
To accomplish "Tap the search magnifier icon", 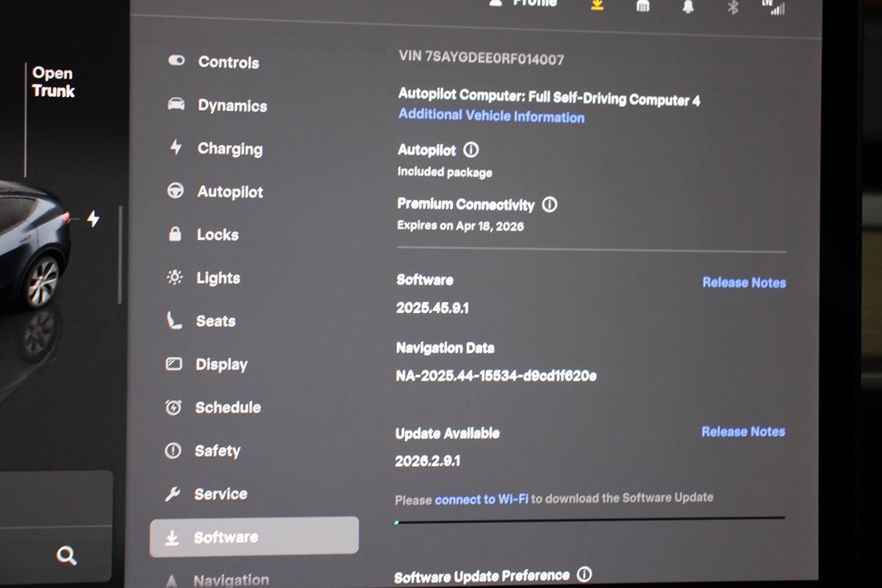I will coord(66,556).
